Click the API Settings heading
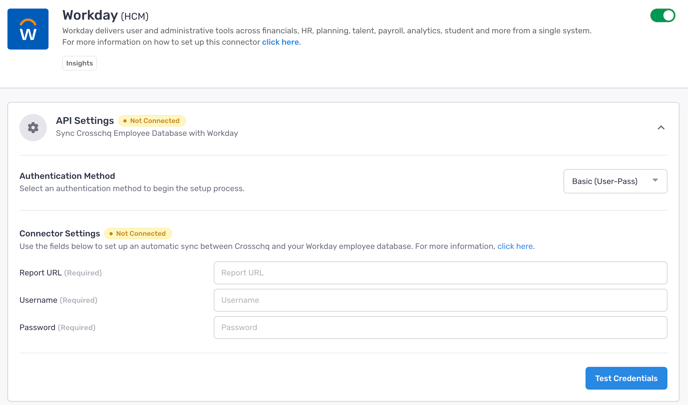This screenshot has width=688, height=405. [x=85, y=121]
